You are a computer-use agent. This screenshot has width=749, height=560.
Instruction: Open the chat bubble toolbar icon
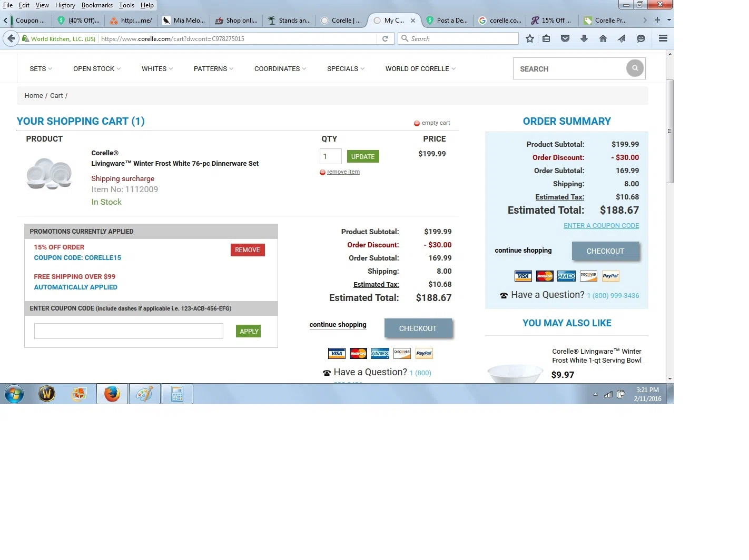click(x=641, y=38)
